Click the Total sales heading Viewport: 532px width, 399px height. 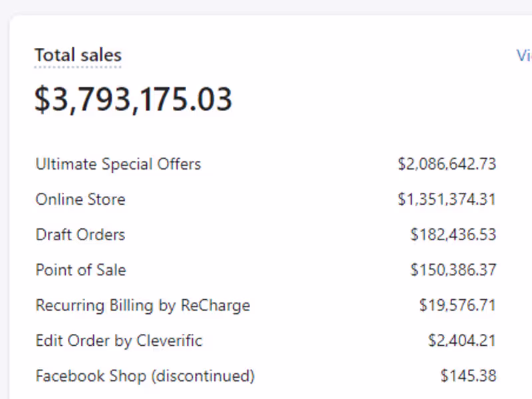click(x=78, y=55)
